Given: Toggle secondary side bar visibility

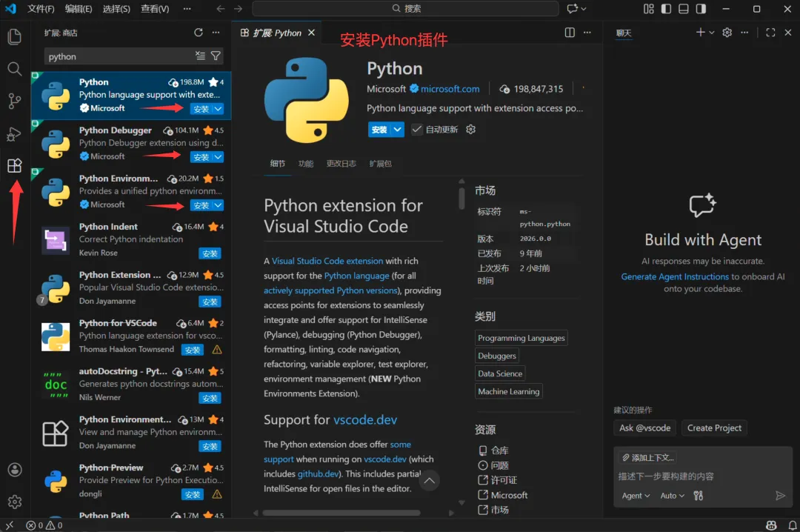Looking at the screenshot, I should (x=701, y=9).
